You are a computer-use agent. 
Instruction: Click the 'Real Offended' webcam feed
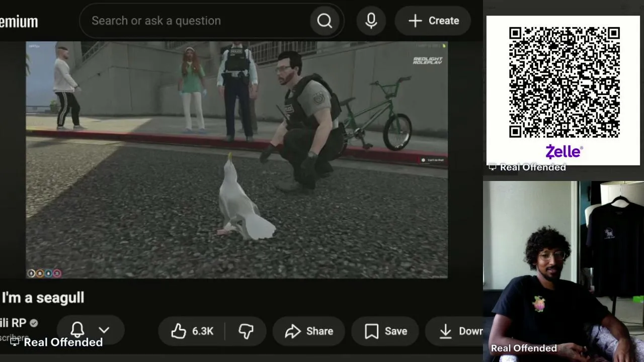[x=563, y=271]
